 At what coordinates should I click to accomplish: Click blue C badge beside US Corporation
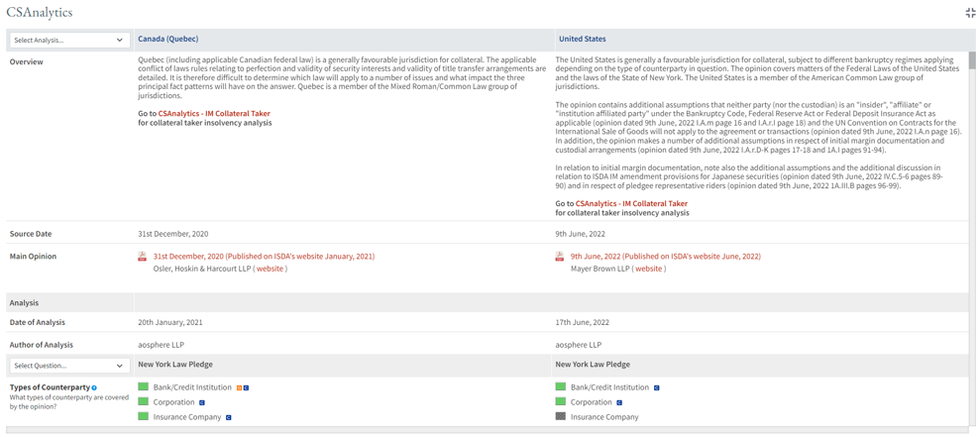619,403
